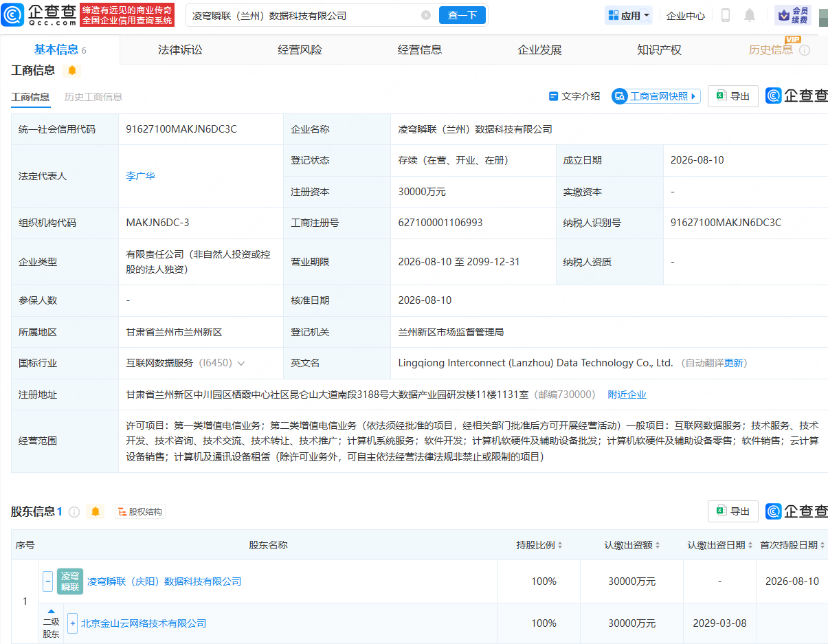Open the 附近企业 link
This screenshot has height=644, width=828.
click(x=627, y=395)
